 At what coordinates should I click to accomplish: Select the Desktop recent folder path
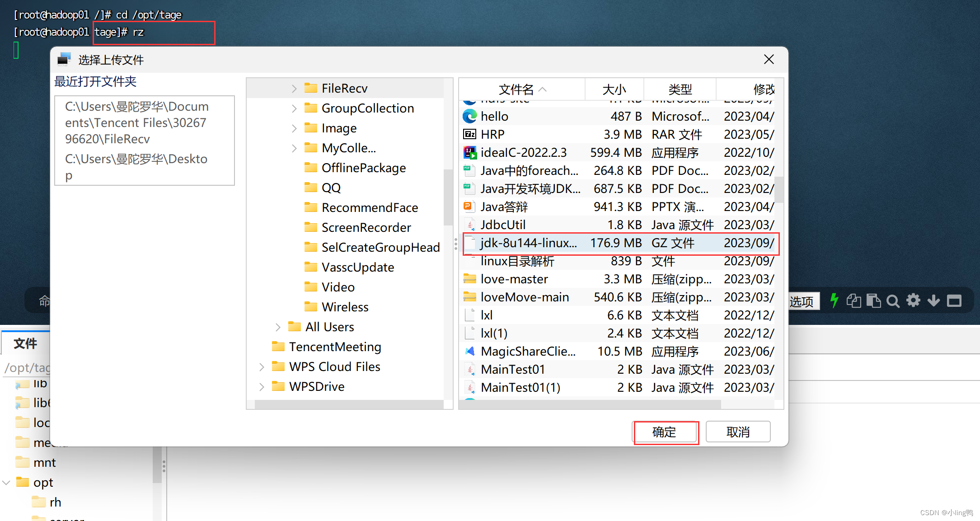136,167
